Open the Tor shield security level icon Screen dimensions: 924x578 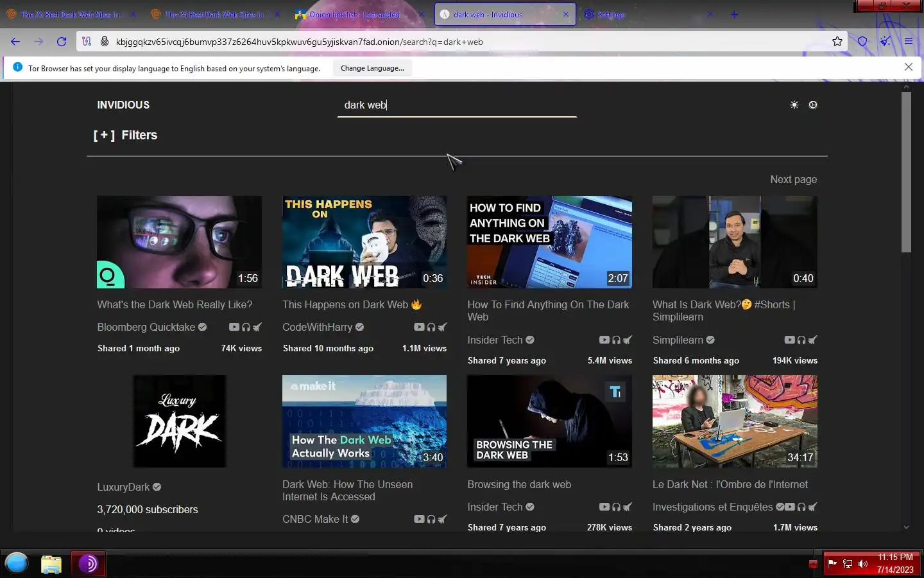862,42
